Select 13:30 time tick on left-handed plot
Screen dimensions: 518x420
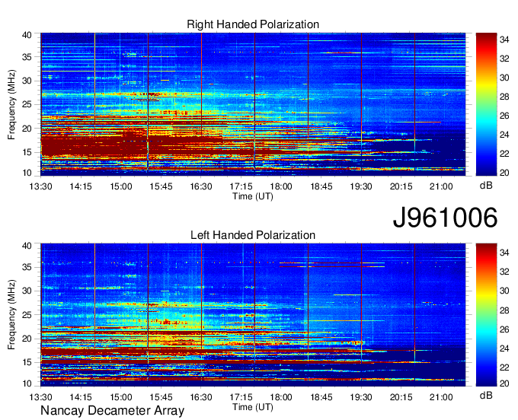(x=40, y=397)
